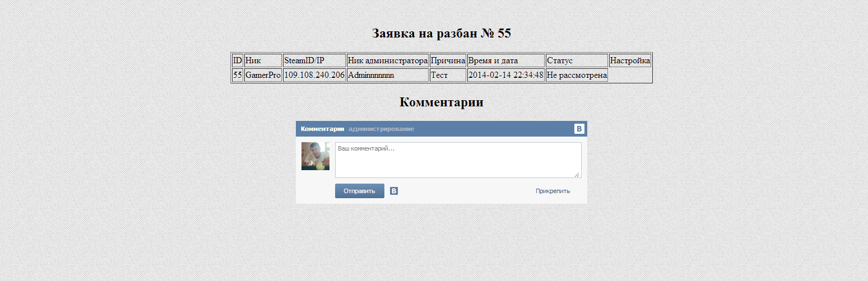Click the ID cell '55'

(238, 75)
